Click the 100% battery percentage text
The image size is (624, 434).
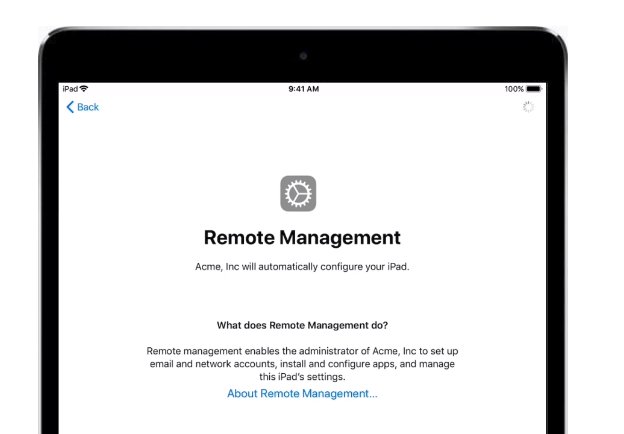514,89
